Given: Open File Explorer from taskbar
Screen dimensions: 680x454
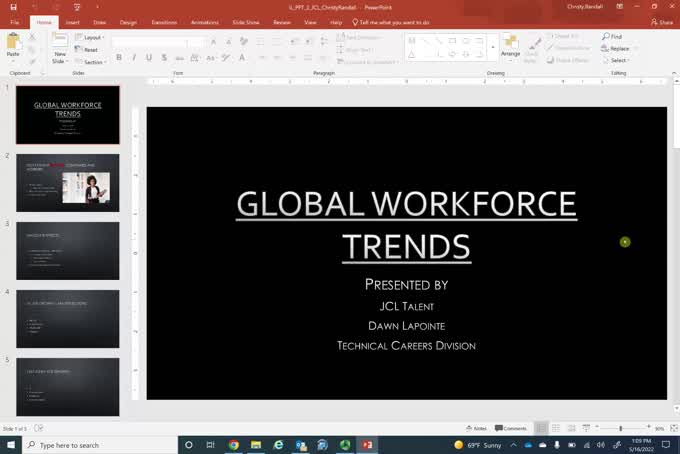Looking at the screenshot, I should click(256, 445).
